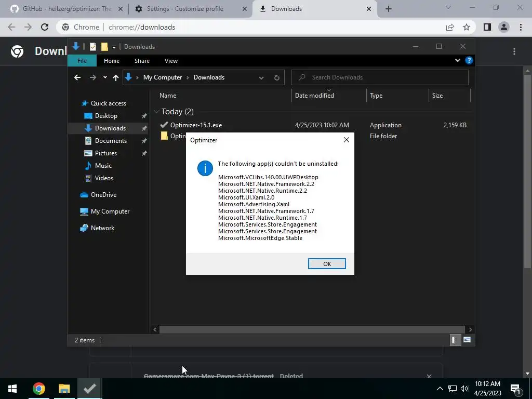Open File Explorer from taskbar

[64, 389]
